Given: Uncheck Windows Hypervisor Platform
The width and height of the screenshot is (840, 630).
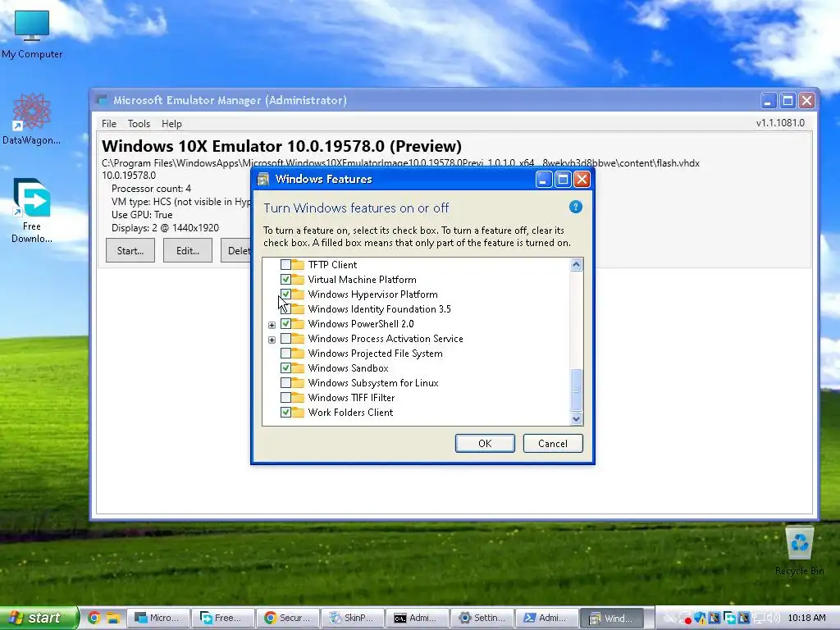Looking at the screenshot, I should (285, 294).
